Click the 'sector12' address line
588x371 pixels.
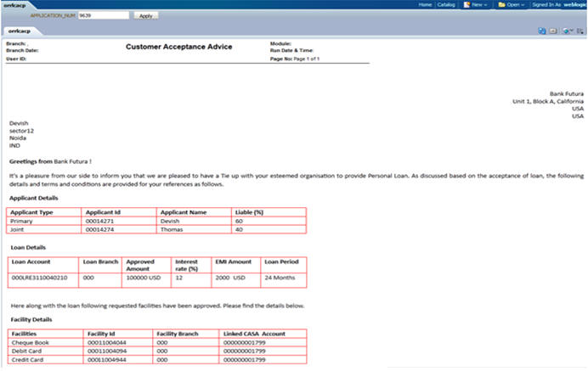(x=21, y=131)
